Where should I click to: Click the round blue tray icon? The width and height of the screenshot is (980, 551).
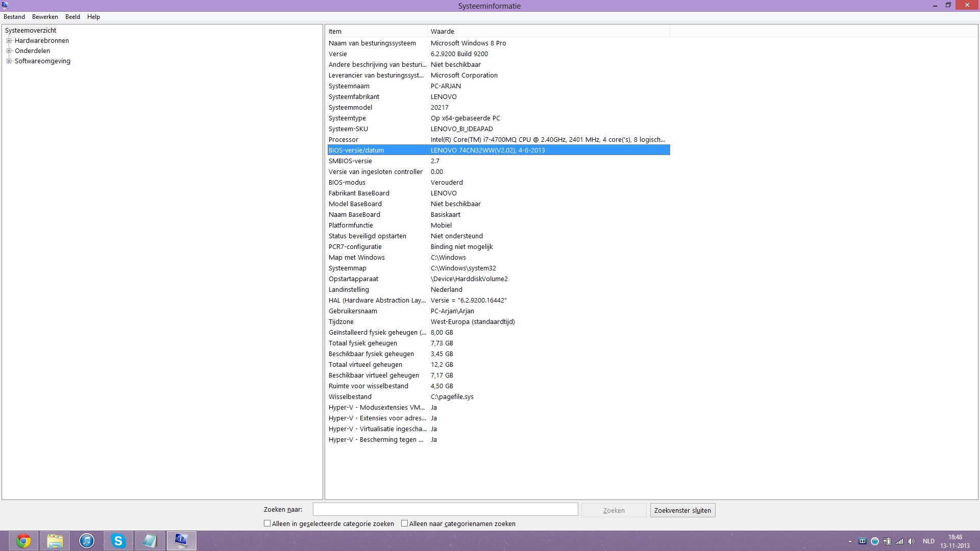875,541
